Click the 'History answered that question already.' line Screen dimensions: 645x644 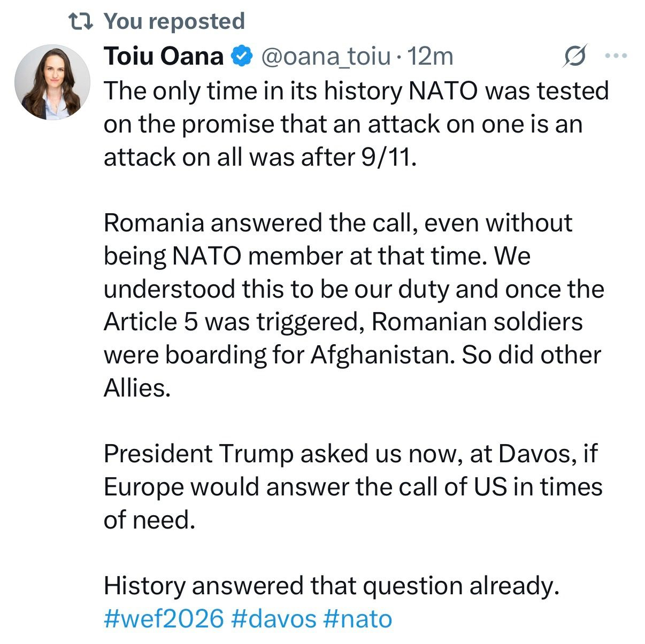(332, 586)
